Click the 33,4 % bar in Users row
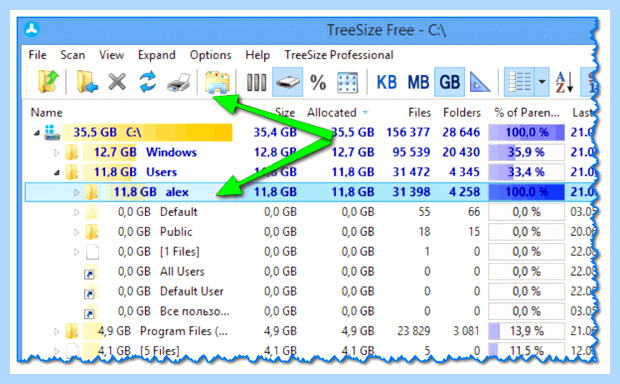 tap(526, 172)
